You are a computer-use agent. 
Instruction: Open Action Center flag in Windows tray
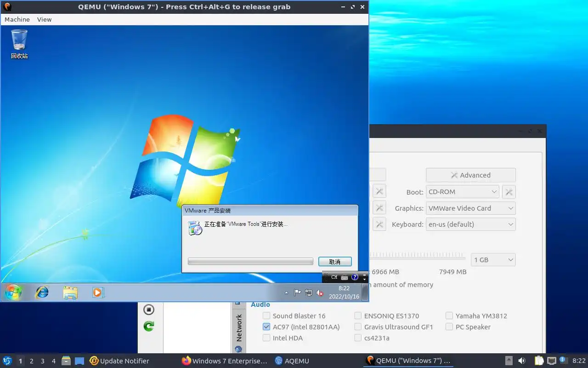point(297,293)
